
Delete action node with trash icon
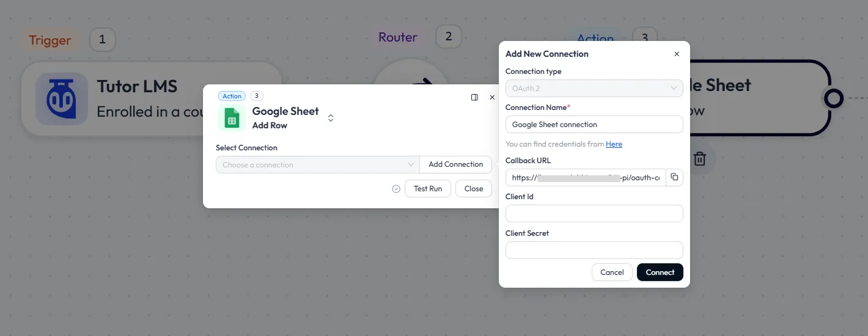[700, 159]
